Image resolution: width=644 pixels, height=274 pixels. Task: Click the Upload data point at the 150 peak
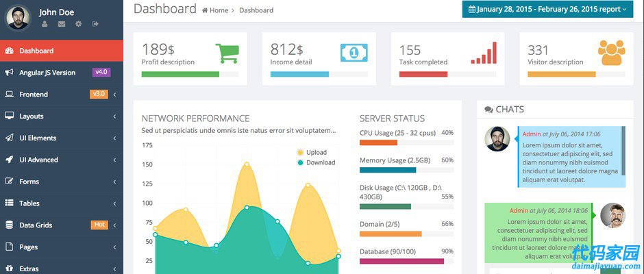tap(247, 164)
